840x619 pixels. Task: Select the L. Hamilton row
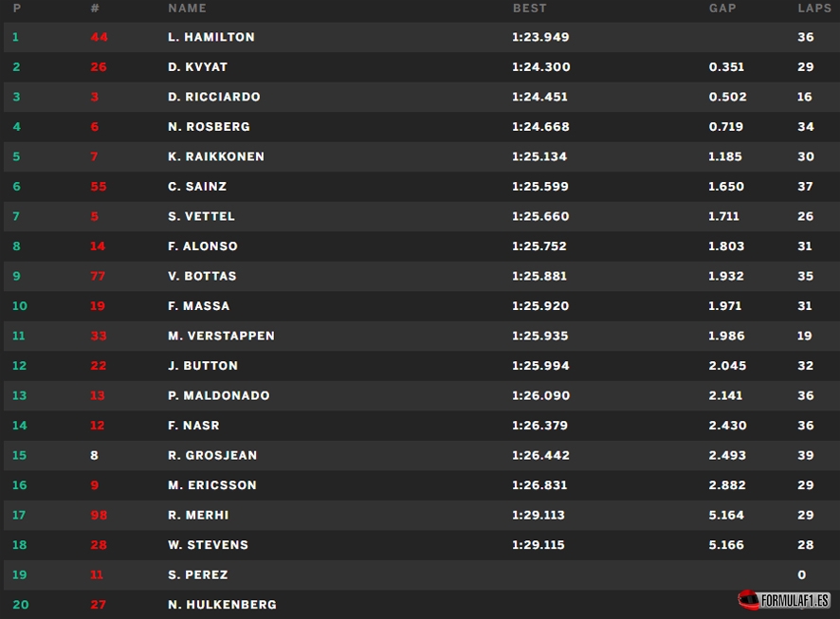click(422, 37)
